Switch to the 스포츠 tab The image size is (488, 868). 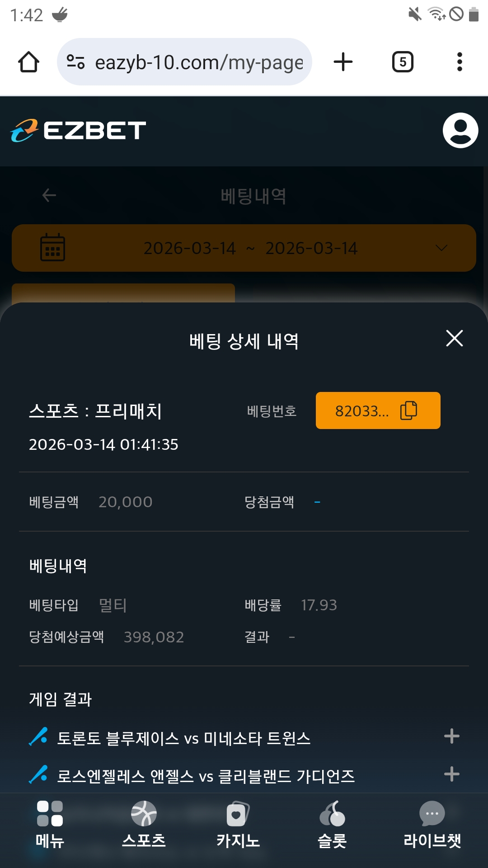(x=144, y=825)
